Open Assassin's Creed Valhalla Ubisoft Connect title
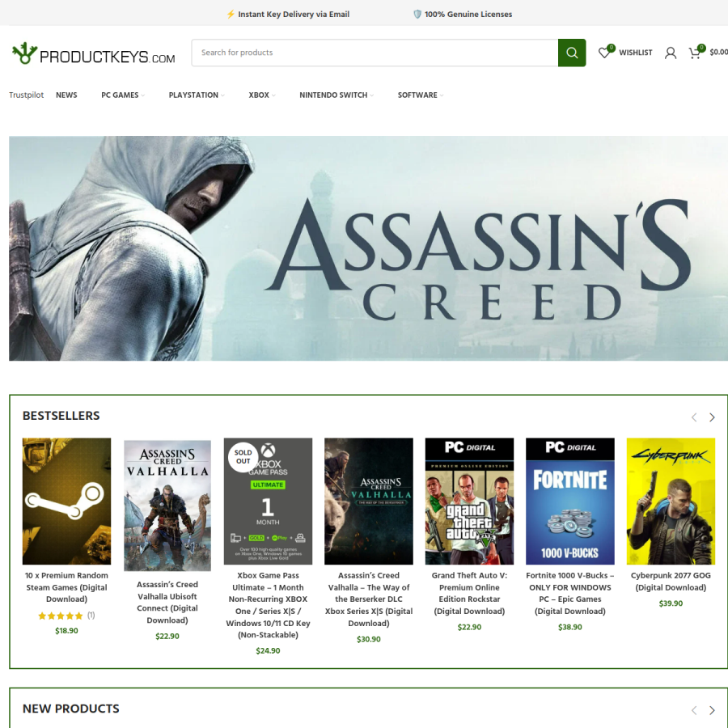 click(x=167, y=602)
